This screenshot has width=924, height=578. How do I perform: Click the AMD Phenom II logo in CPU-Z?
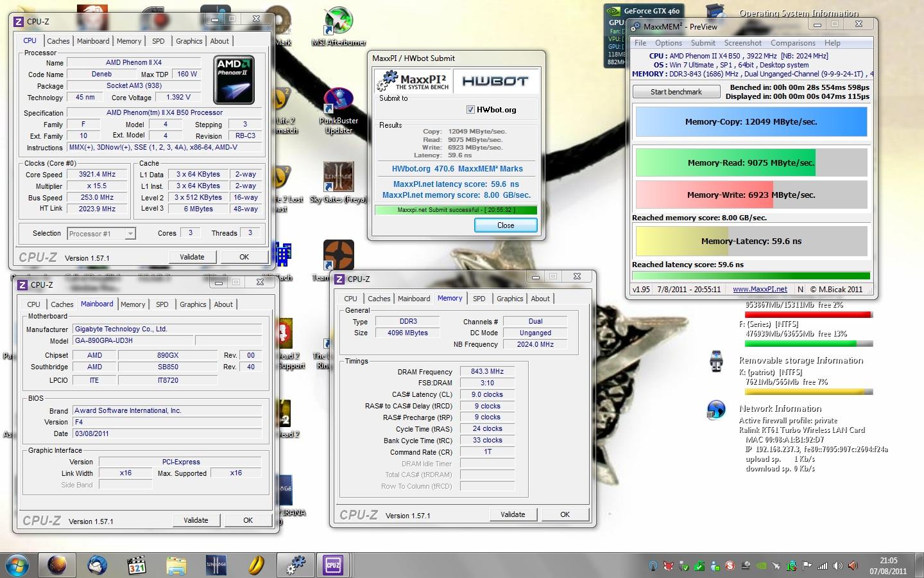[x=234, y=80]
